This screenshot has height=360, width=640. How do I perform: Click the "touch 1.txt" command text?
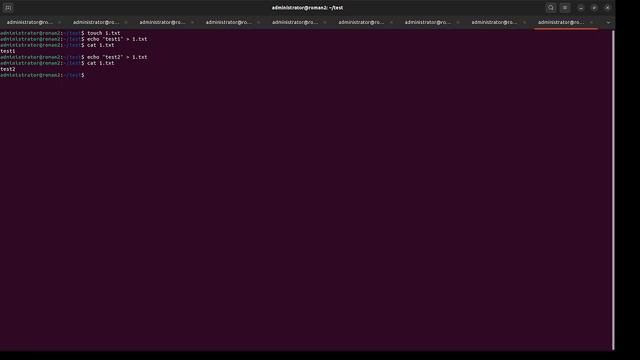tap(104, 33)
